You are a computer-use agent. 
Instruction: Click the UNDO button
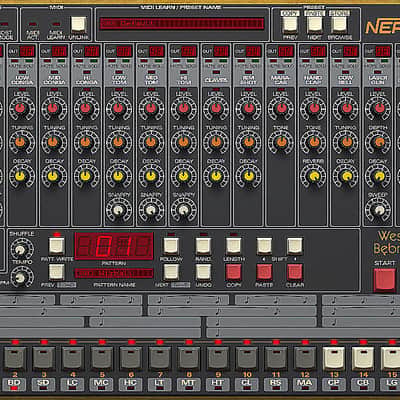[x=203, y=272]
